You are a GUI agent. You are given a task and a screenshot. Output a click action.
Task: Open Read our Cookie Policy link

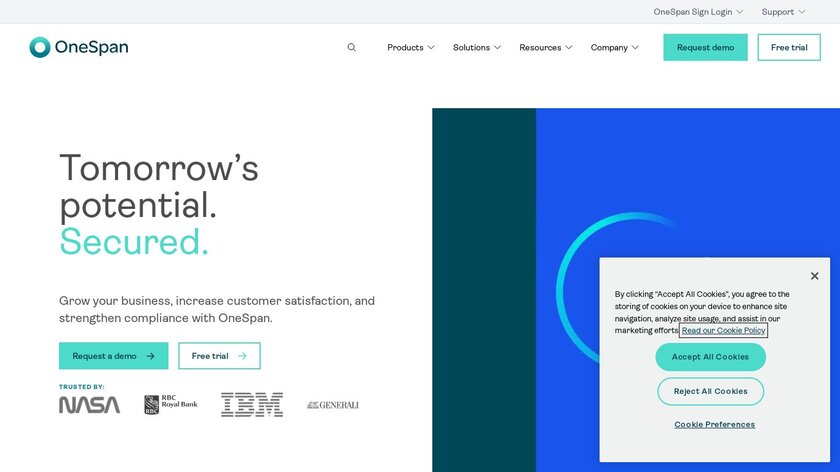[723, 331]
